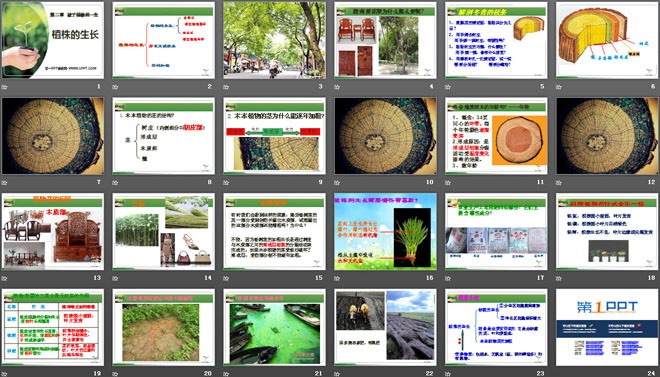Select slide 11 with tree rings on orange
This screenshot has width=660, height=377.
[496, 136]
